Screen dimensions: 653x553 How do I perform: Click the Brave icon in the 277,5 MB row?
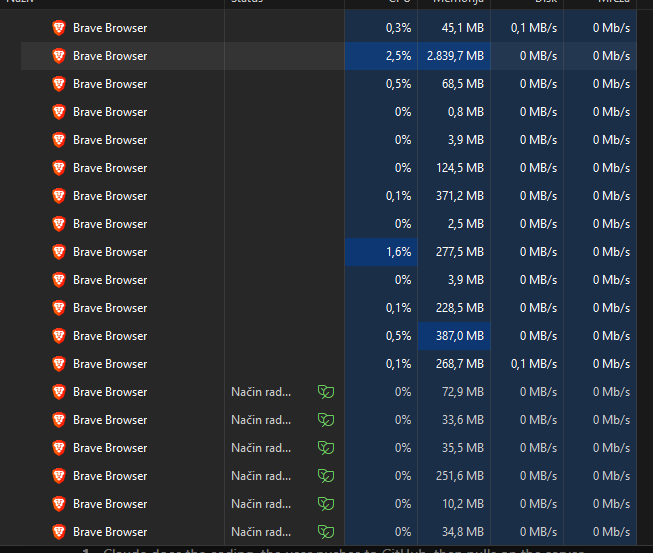click(x=59, y=252)
